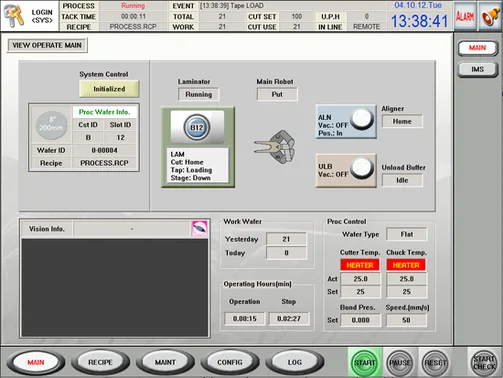Click the login keys icon
The image size is (503, 378).
(x=14, y=15)
